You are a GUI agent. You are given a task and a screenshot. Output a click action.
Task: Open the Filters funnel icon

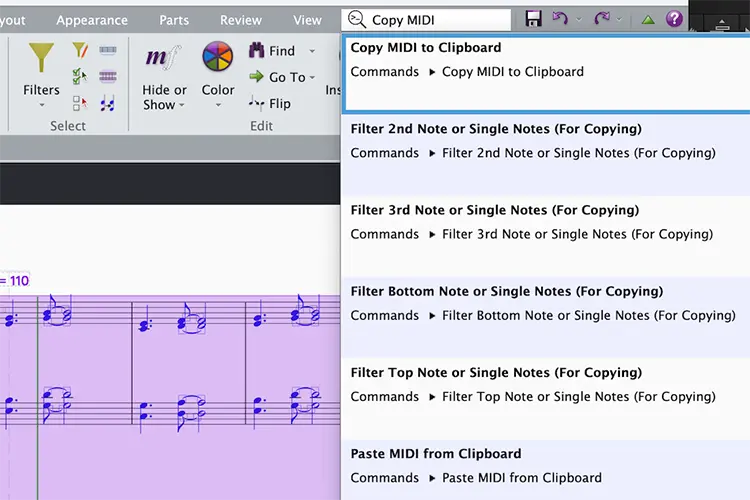41,57
